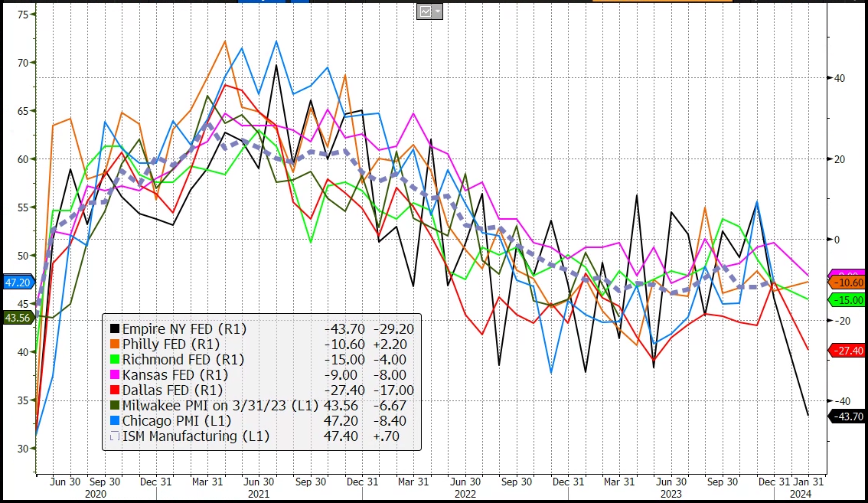This screenshot has width=868, height=503.
Task: Click the -9.00 value in the Kansas row
Action: click(x=341, y=375)
